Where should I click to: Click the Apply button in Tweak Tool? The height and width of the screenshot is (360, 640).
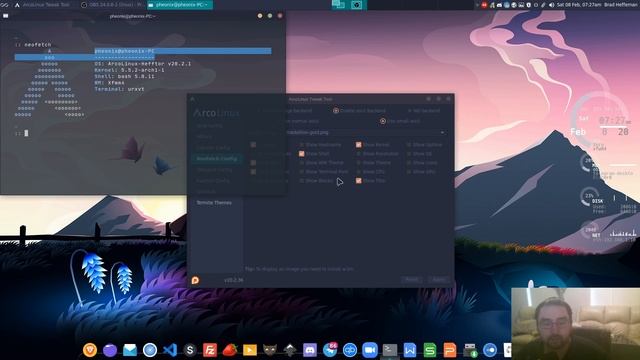click(x=439, y=280)
